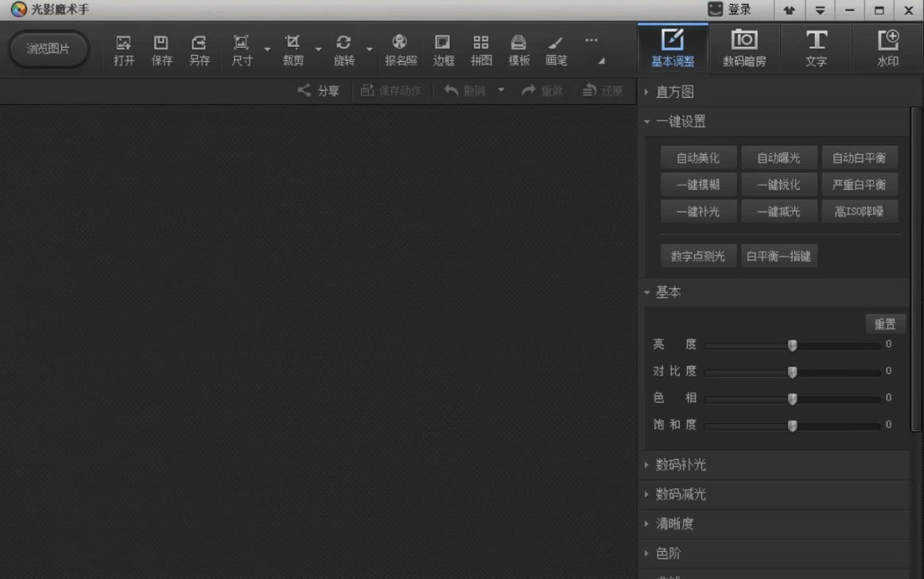The width and height of the screenshot is (924, 579).
Task: Expand the 数码补光 section
Action: pos(646,464)
